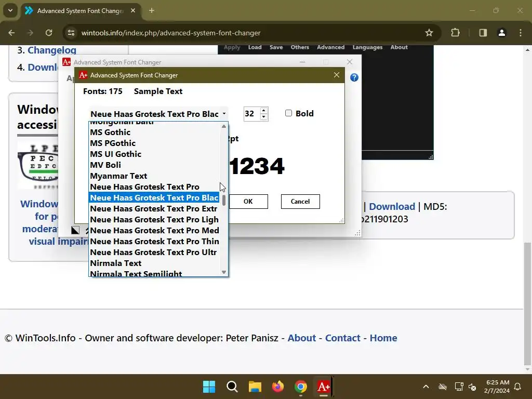This screenshot has width=532, height=399.
Task: Reload the page
Action: (x=49, y=33)
